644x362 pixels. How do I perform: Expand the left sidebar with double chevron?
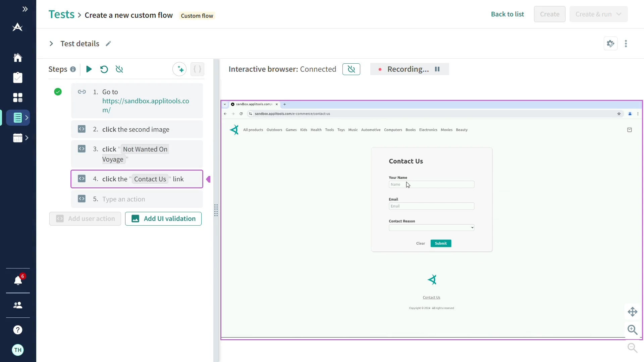(x=25, y=9)
